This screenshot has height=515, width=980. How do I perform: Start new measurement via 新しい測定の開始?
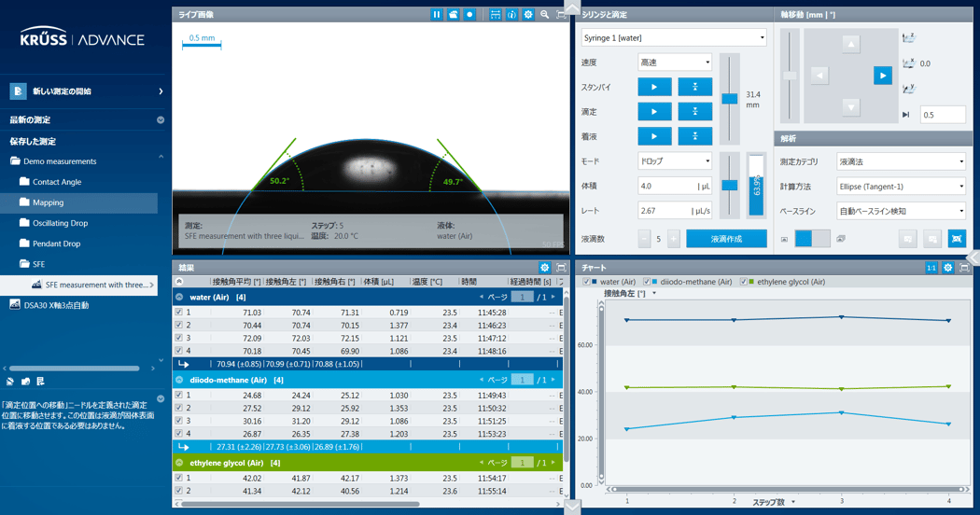(86, 91)
